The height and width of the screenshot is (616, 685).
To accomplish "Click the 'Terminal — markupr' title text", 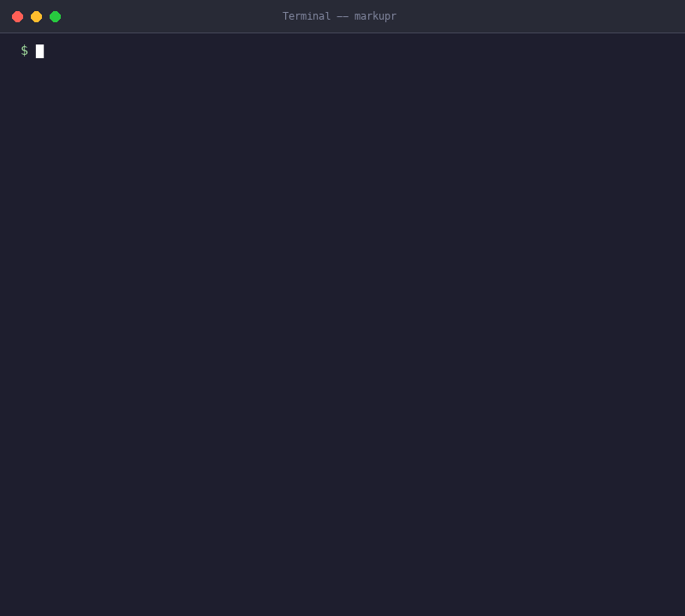I will pos(339,16).
